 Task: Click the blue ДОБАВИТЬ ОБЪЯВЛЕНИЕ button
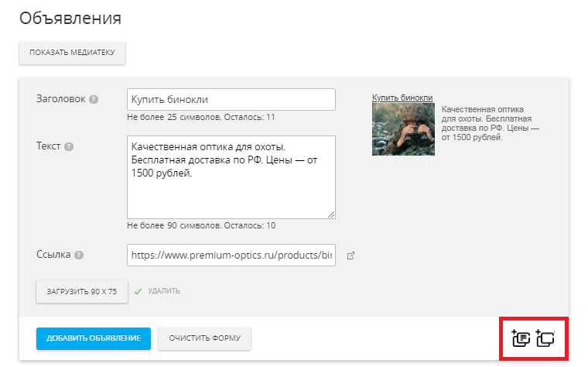tap(93, 338)
